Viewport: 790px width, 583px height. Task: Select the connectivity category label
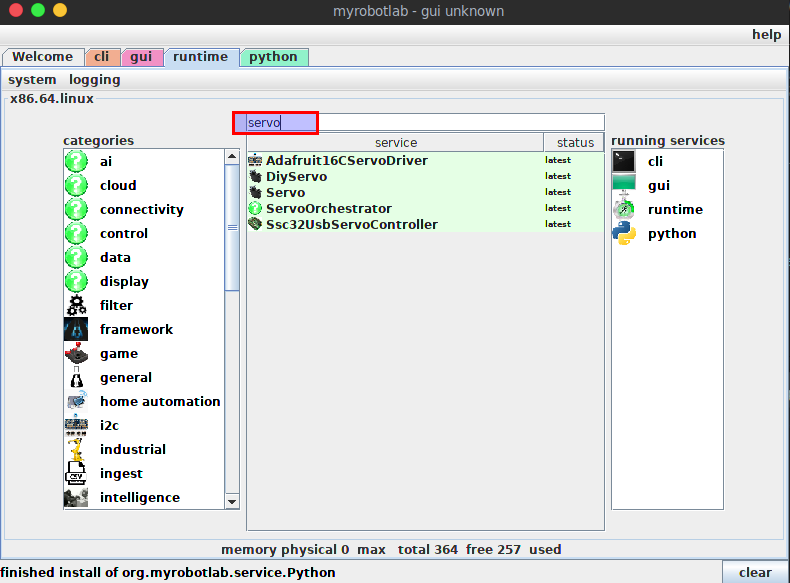coord(142,210)
